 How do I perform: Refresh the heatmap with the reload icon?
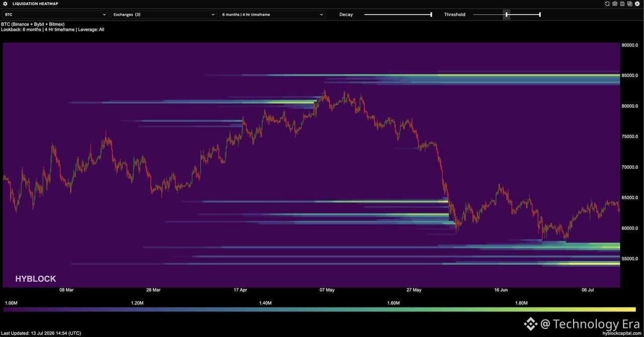(607, 4)
